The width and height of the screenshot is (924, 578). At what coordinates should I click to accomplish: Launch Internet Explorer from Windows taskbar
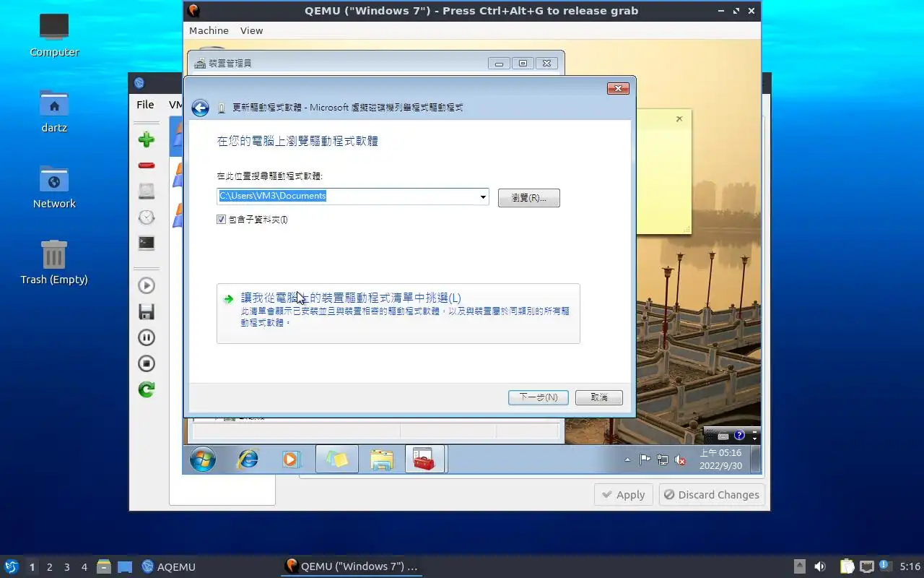[248, 460]
